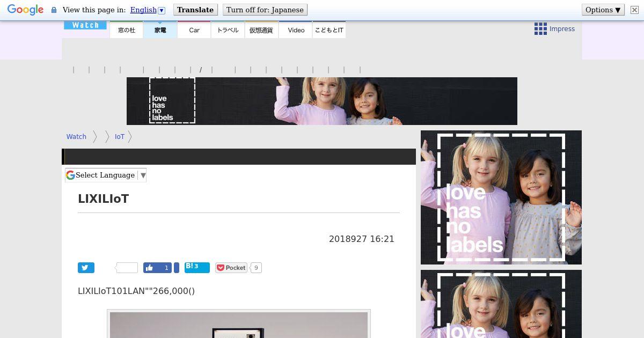Click the Google G icon in language selector
The image size is (644, 338).
pos(70,175)
